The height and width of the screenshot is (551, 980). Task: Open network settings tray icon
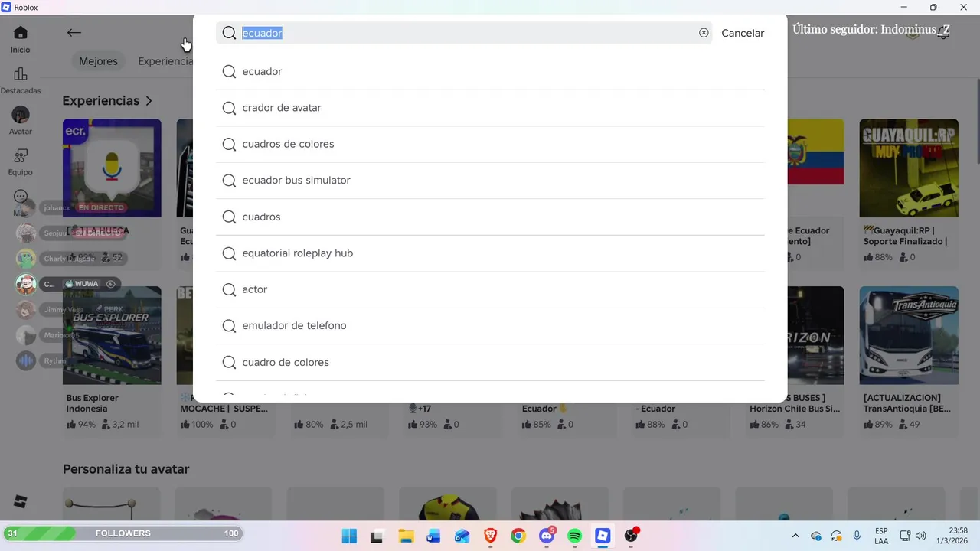pos(905,536)
